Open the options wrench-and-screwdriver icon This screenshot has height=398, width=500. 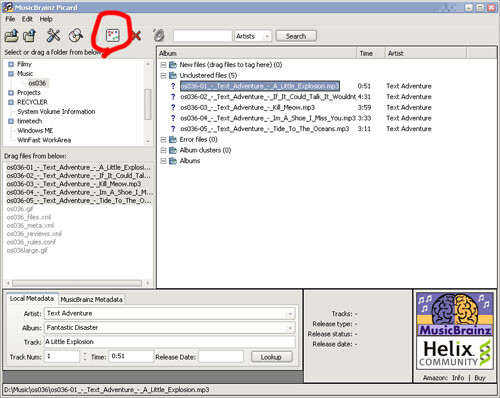pyautogui.click(x=53, y=35)
